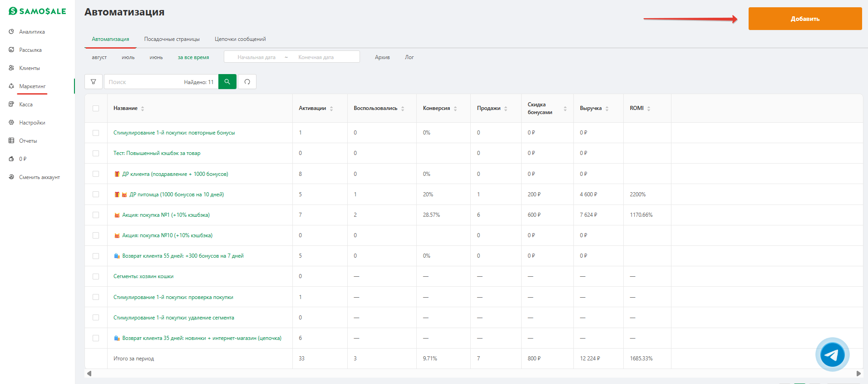Screen dimensions: 868x384
Task: Click the green search magnifier button
Action: click(x=227, y=82)
